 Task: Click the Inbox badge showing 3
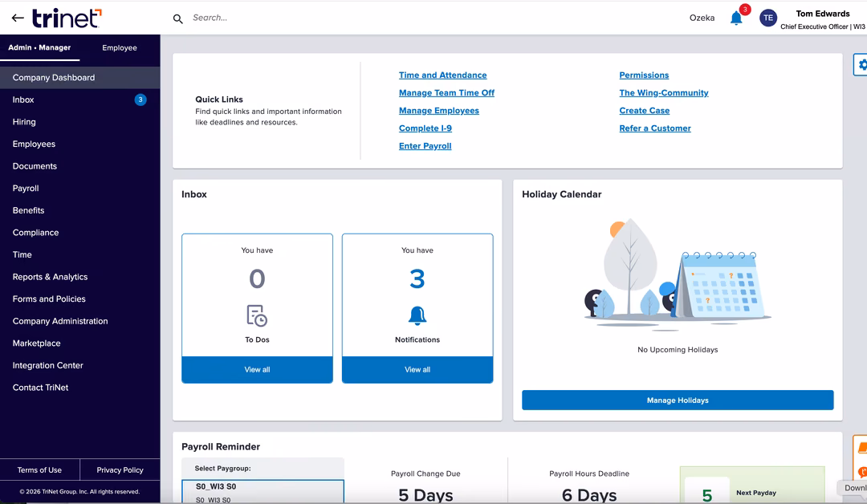(x=140, y=100)
